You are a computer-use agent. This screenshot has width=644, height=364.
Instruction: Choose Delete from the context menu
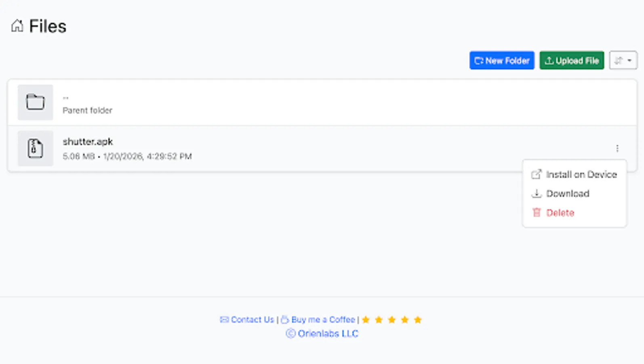pos(574,213)
